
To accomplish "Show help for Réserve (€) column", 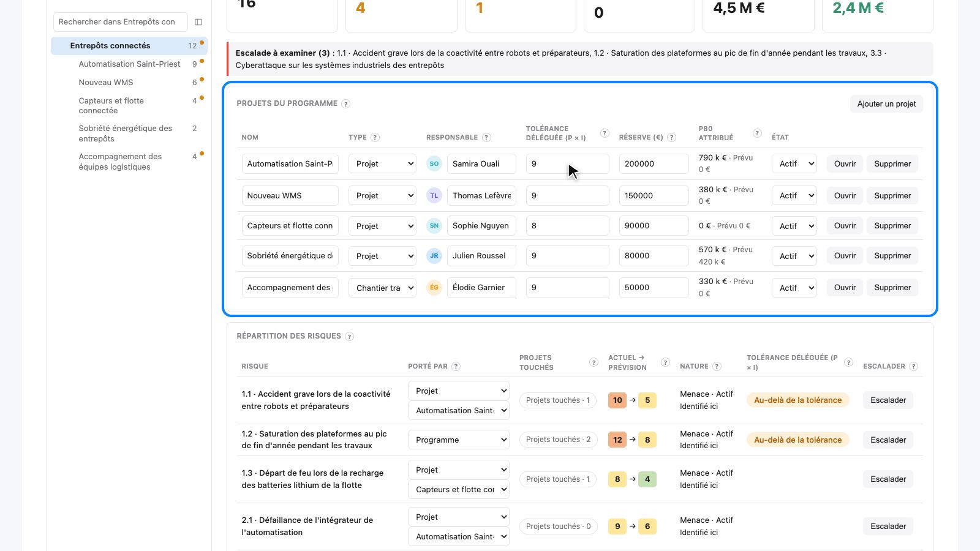I will 671,138.
